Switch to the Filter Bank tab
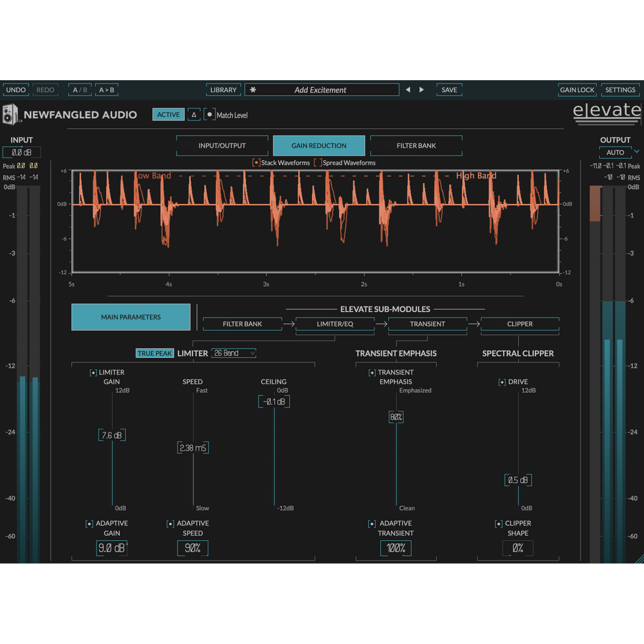 coord(416,146)
